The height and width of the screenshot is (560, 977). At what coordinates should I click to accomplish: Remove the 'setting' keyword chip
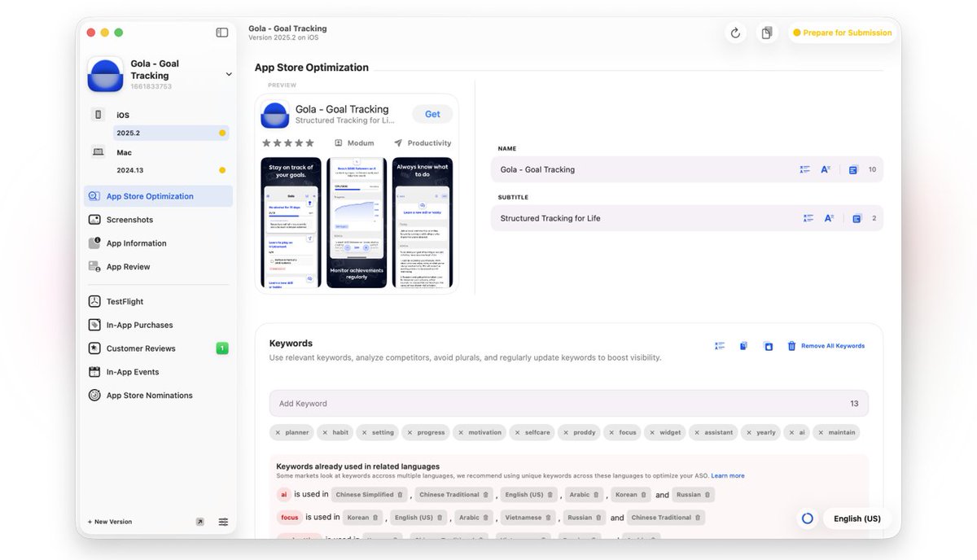click(364, 433)
